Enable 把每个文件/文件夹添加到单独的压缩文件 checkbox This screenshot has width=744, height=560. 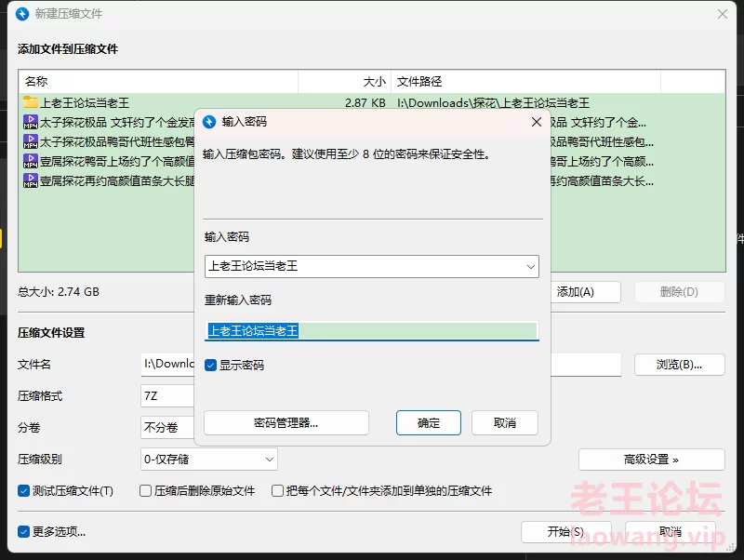[277, 491]
